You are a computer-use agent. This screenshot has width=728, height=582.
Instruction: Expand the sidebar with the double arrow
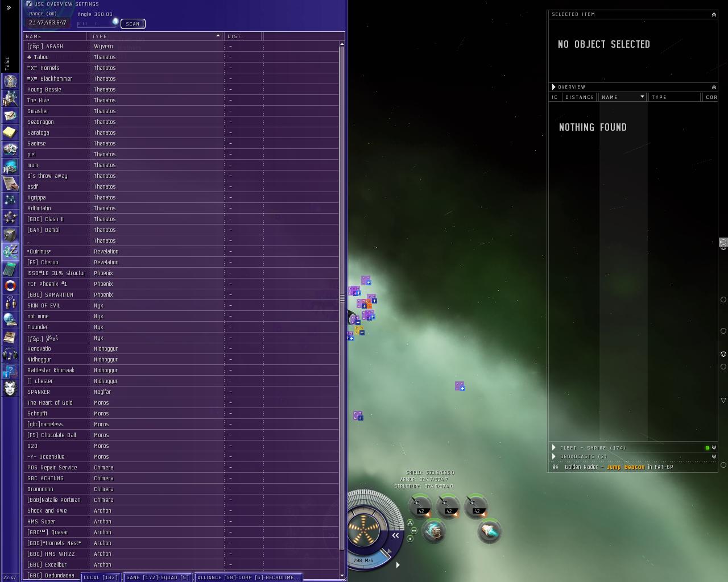click(x=9, y=7)
